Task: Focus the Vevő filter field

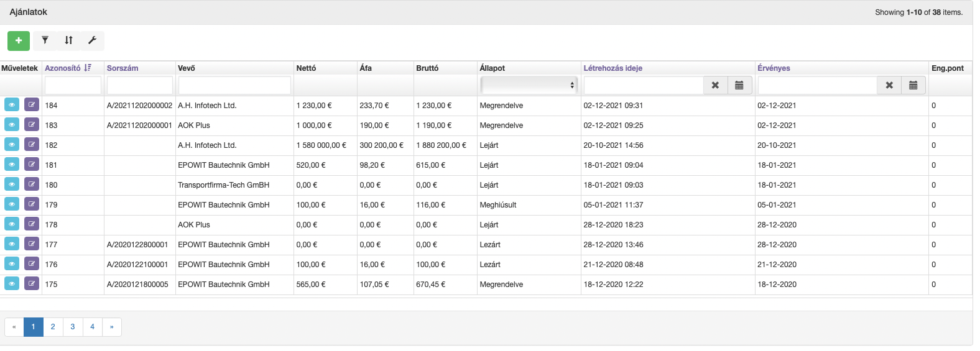Action: [x=234, y=85]
